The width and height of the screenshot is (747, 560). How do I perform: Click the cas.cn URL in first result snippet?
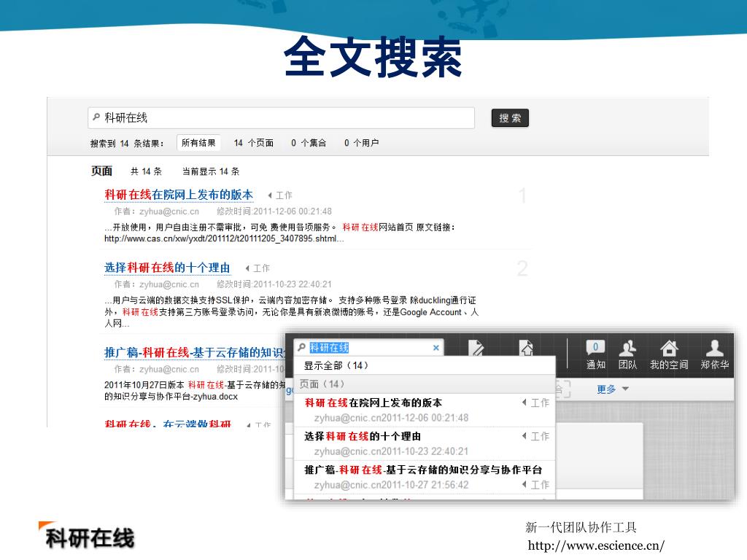(223, 238)
